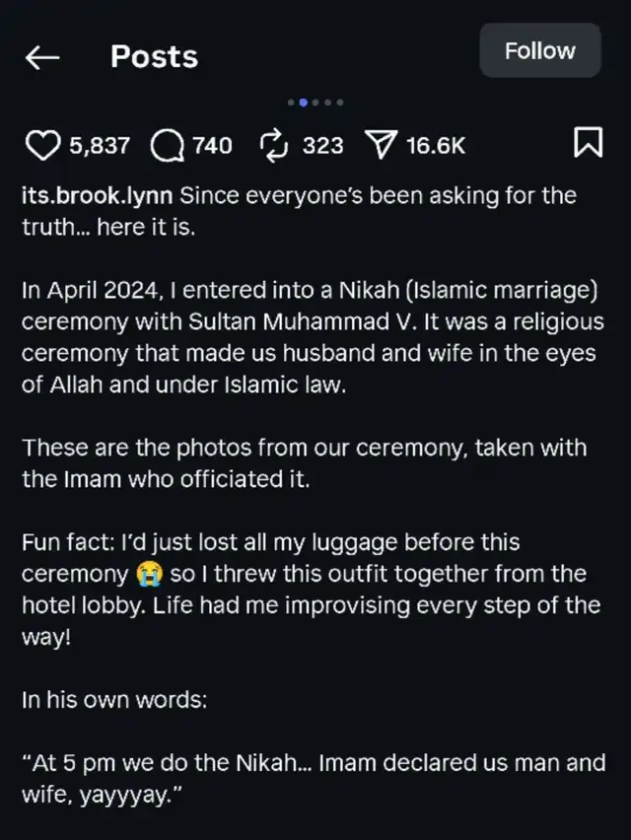Open the 740 comments count
This screenshot has width=631, height=840.
(x=212, y=146)
